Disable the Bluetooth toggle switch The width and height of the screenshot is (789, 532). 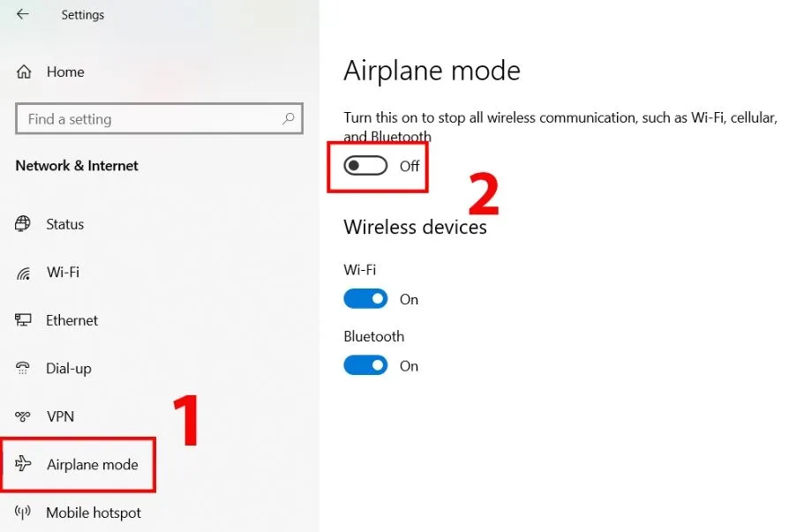click(x=365, y=365)
